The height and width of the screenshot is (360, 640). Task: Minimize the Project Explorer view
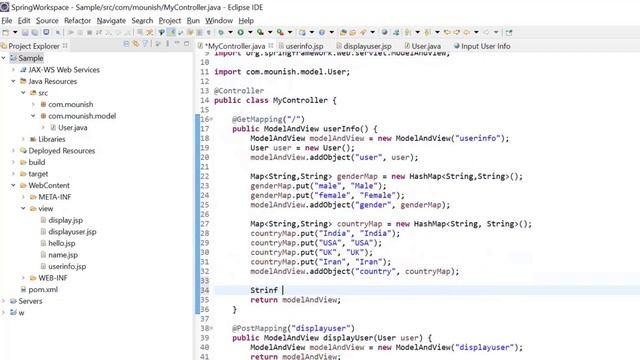[177, 43]
